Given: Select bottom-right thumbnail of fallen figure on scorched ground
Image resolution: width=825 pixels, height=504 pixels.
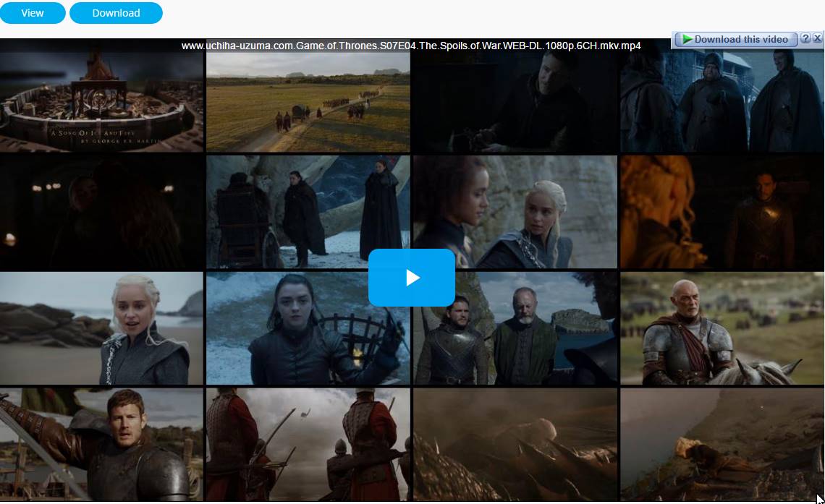Looking at the screenshot, I should (722, 445).
